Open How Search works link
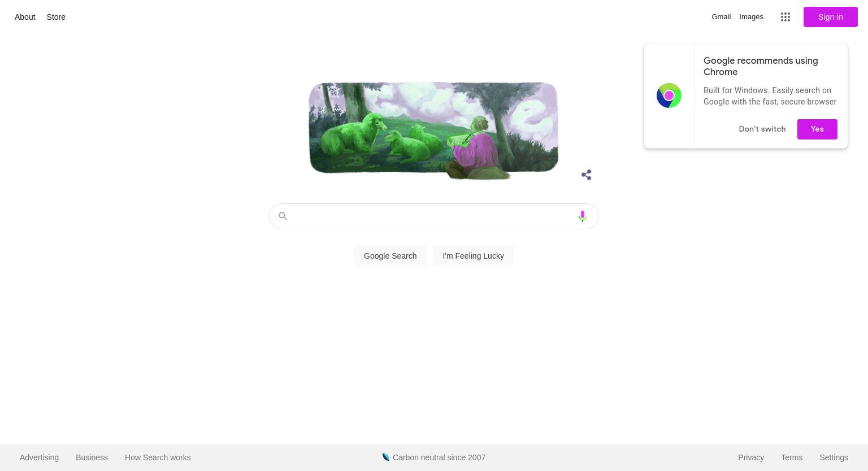The height and width of the screenshot is (471, 868). click(158, 457)
